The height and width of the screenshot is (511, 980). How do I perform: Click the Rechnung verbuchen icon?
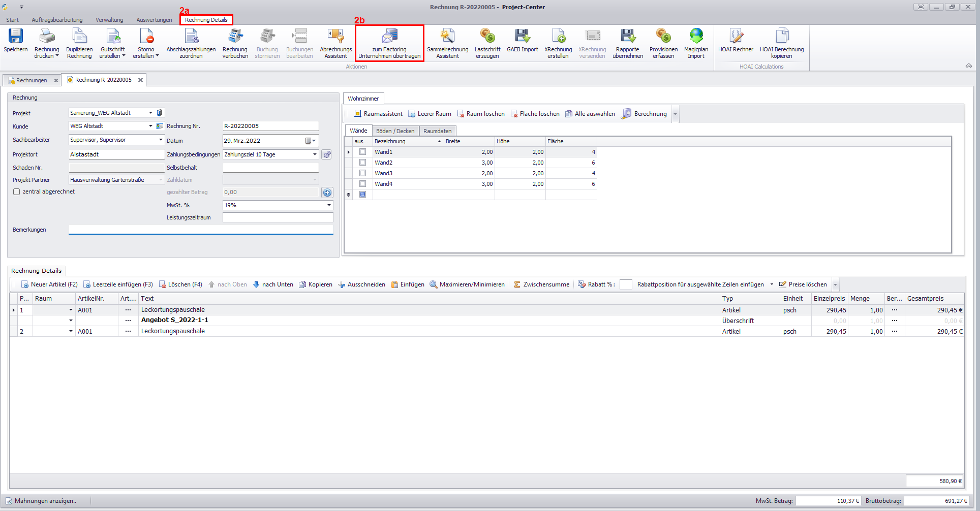coord(235,37)
